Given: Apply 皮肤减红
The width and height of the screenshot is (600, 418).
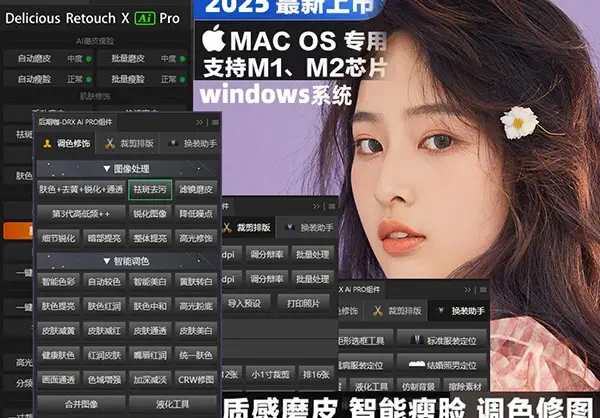Looking at the screenshot, I should (x=104, y=331).
